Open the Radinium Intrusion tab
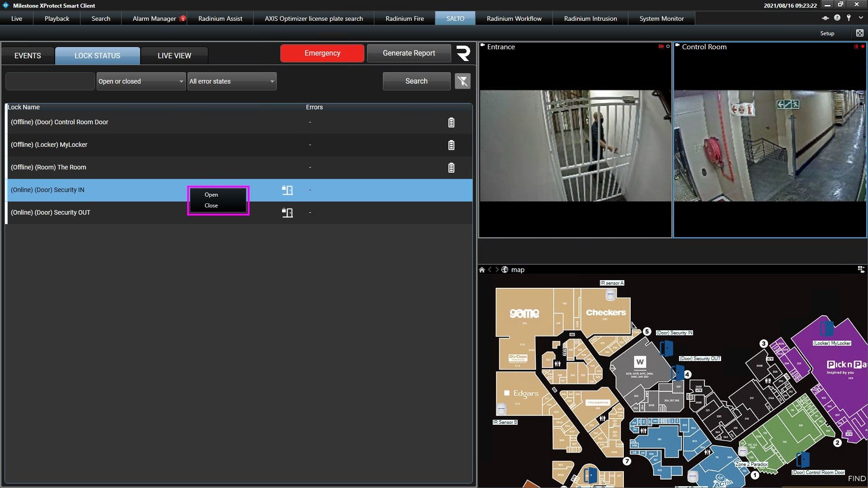 click(590, 19)
